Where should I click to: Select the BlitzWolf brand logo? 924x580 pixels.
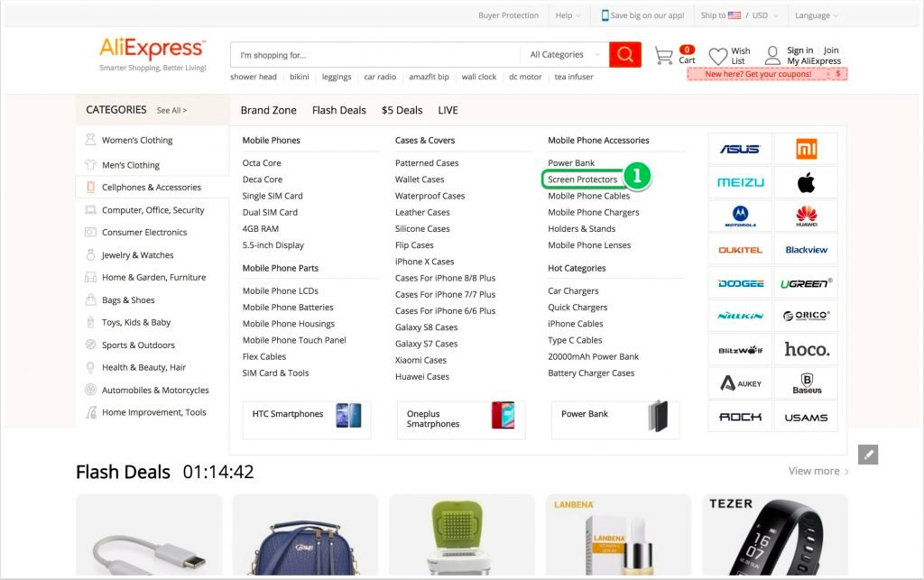coord(740,350)
